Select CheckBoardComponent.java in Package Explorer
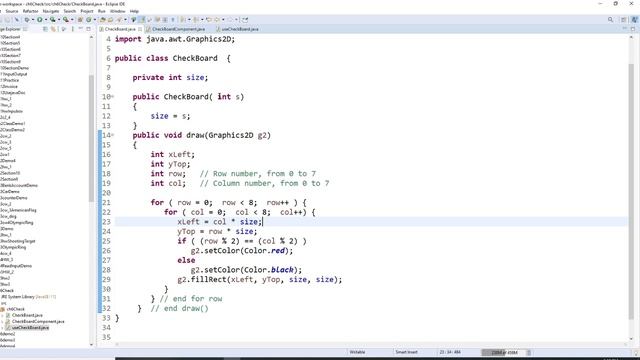The image size is (640, 360). coord(38,321)
